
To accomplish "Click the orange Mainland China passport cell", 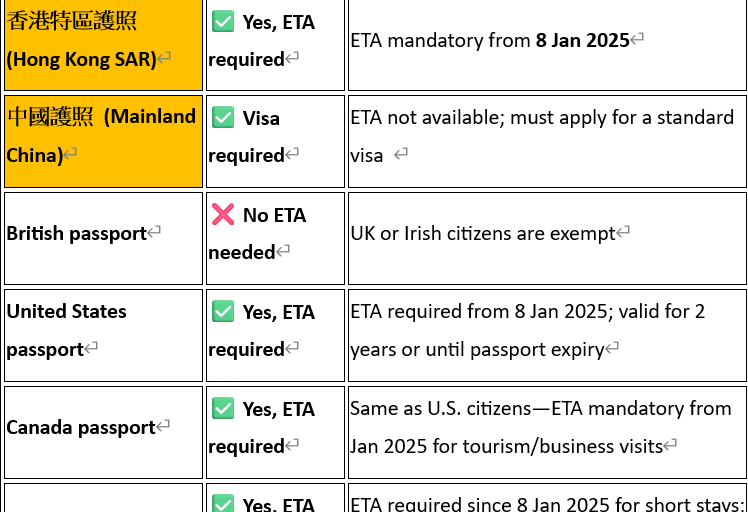I will tap(104, 141).
